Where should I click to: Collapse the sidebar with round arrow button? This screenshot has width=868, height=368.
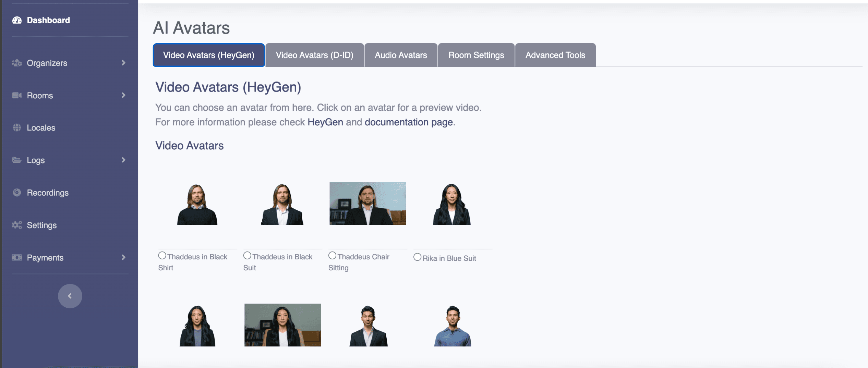pyautogui.click(x=70, y=296)
